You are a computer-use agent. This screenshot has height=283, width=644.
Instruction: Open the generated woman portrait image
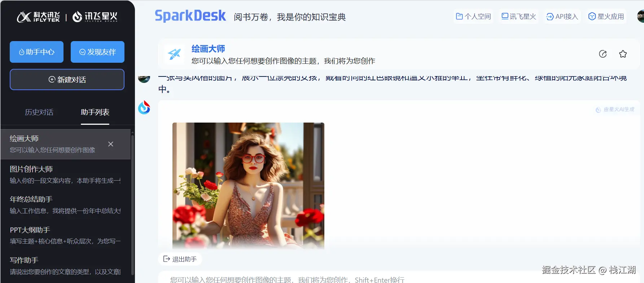coord(248,186)
